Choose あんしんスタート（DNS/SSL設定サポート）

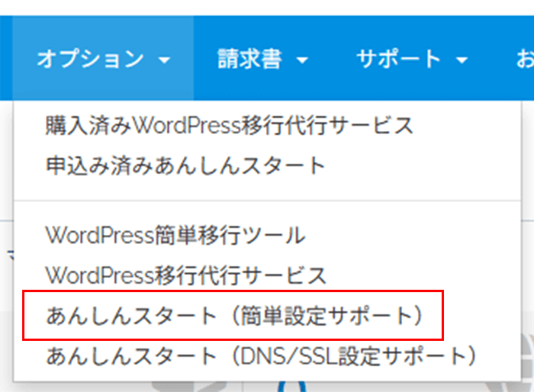(x=262, y=355)
